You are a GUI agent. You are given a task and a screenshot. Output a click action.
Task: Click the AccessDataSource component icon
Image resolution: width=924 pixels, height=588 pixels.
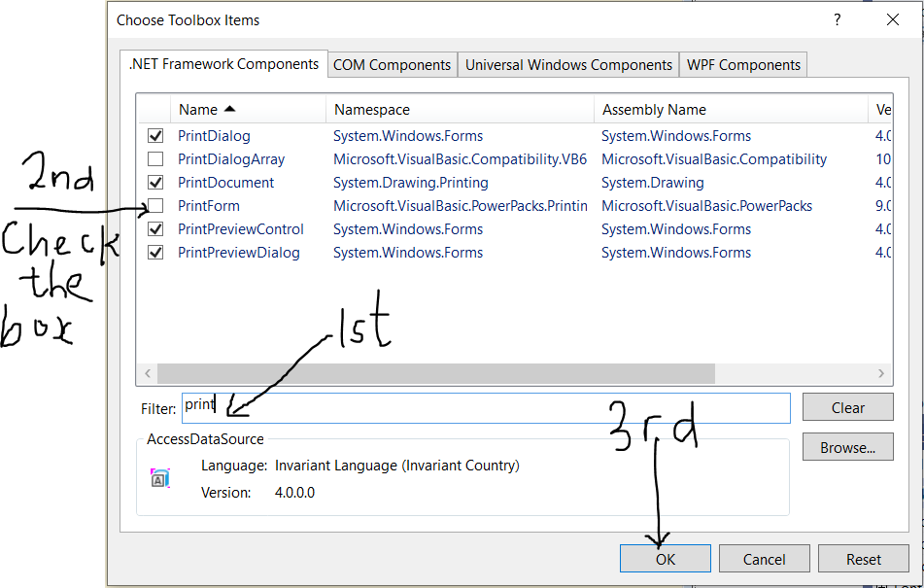(159, 478)
